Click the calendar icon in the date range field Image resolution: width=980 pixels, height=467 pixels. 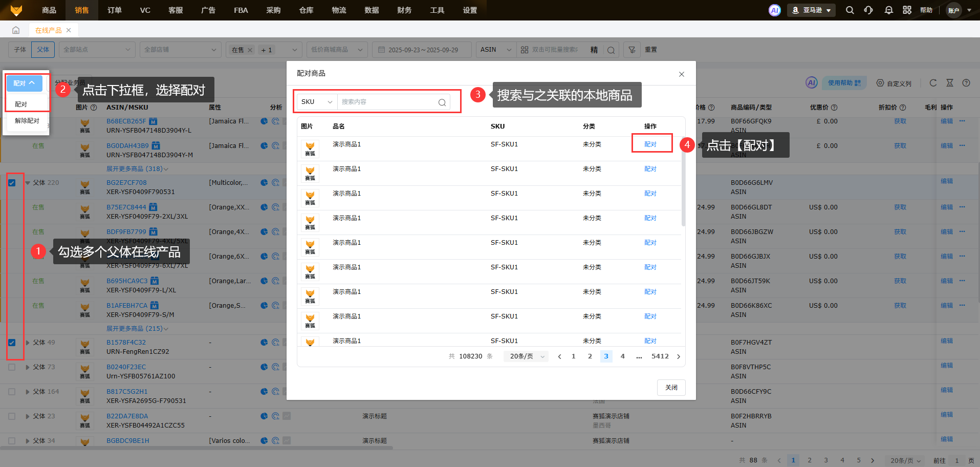click(x=381, y=50)
